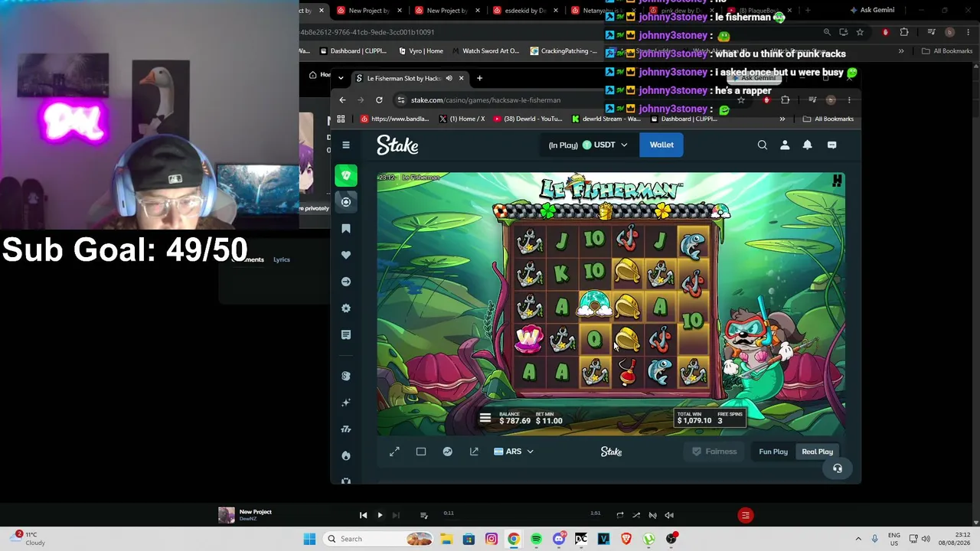Open the Stake sidebar hamburger menu

pos(346,145)
